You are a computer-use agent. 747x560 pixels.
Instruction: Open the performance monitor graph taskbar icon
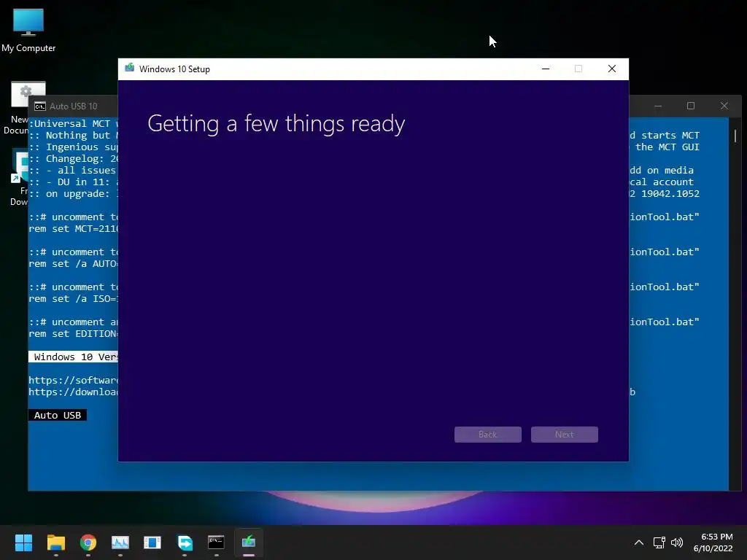click(120, 542)
